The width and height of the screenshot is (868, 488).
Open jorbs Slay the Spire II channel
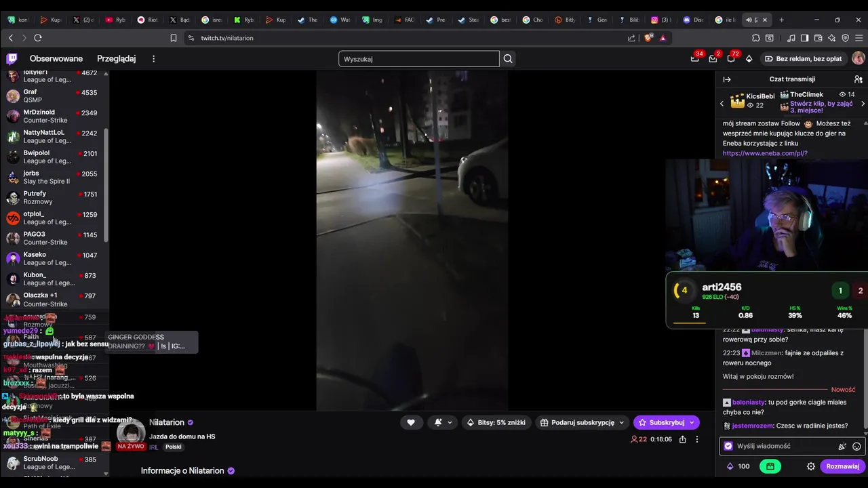pos(54,178)
